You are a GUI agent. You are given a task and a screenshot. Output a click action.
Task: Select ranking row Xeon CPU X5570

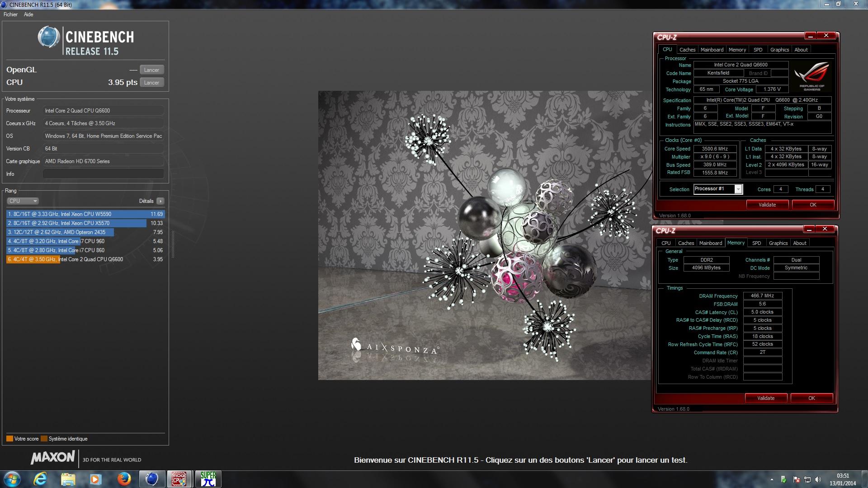click(85, 223)
